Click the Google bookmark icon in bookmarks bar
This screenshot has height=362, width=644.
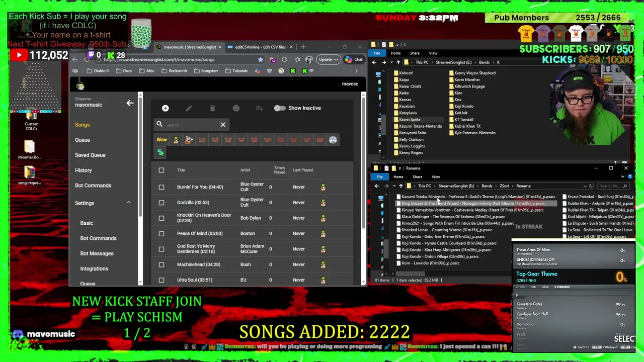(x=281, y=71)
